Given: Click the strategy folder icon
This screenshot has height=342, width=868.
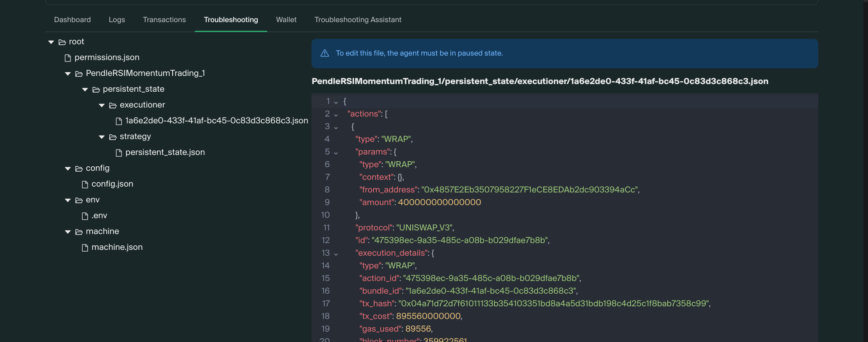Looking at the screenshot, I should click(113, 137).
